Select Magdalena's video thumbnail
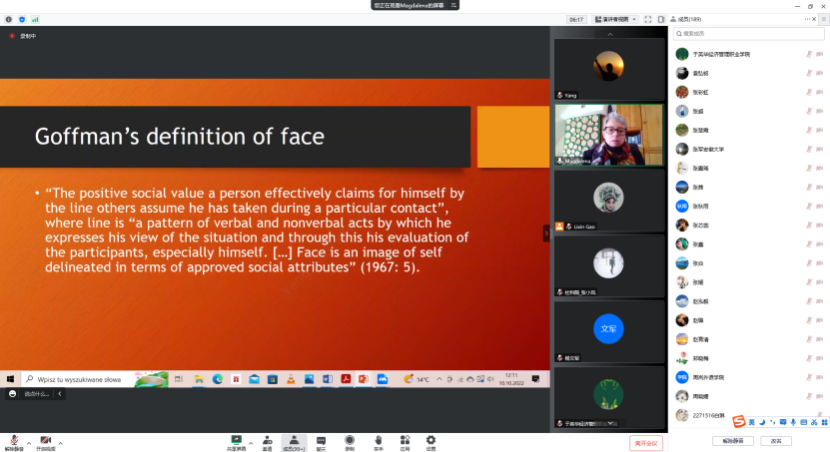 pyautogui.click(x=608, y=135)
